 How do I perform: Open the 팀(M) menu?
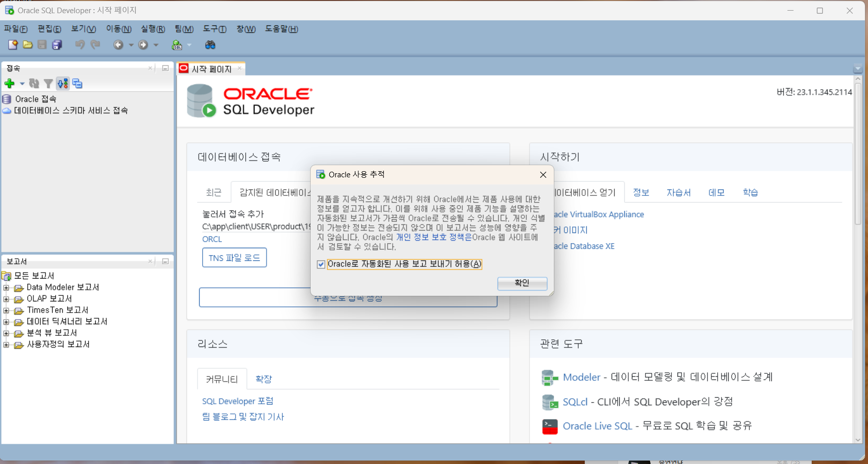point(184,29)
